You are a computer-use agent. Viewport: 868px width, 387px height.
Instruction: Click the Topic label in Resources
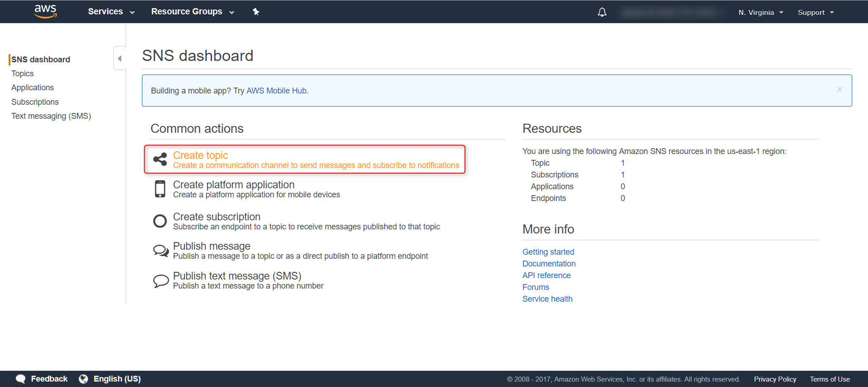pyautogui.click(x=540, y=163)
